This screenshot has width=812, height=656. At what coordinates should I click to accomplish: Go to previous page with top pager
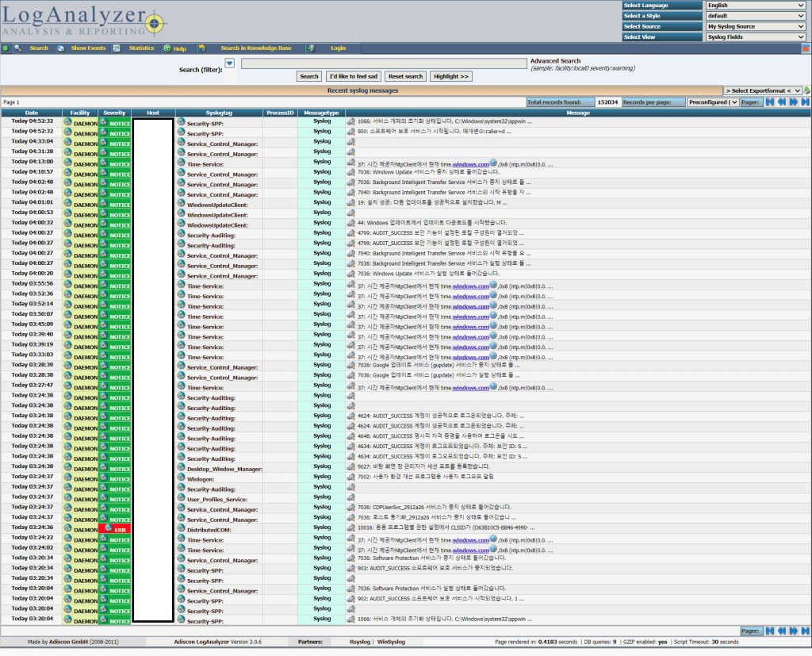tap(782, 102)
